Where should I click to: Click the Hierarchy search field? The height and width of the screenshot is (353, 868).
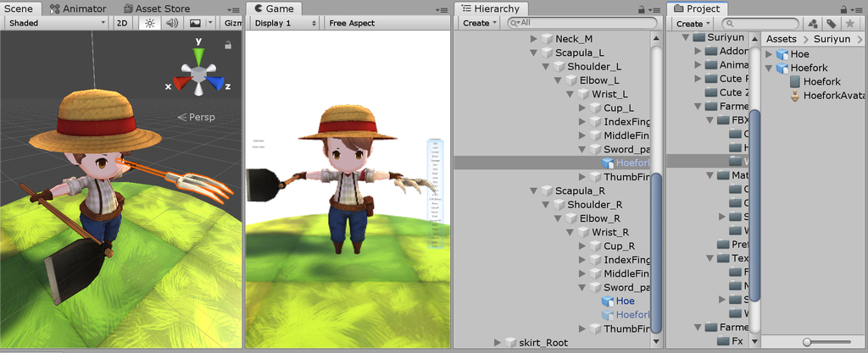[x=582, y=23]
